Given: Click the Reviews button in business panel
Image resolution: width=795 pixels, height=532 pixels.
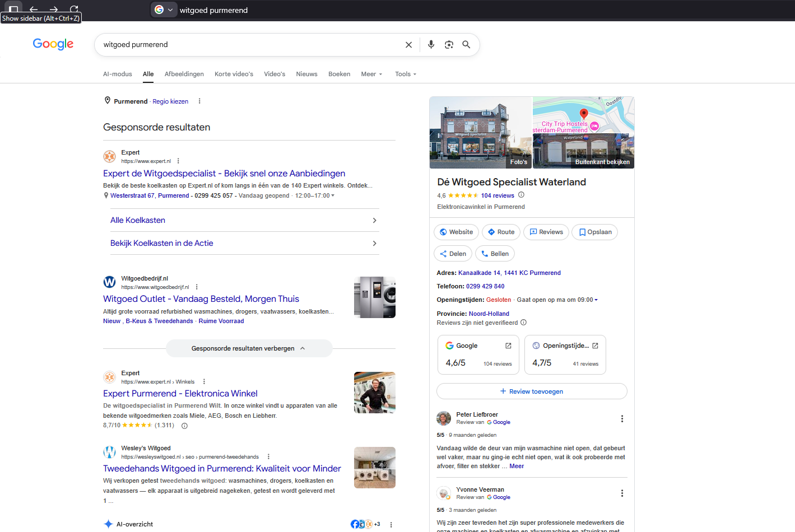Looking at the screenshot, I should (x=546, y=232).
